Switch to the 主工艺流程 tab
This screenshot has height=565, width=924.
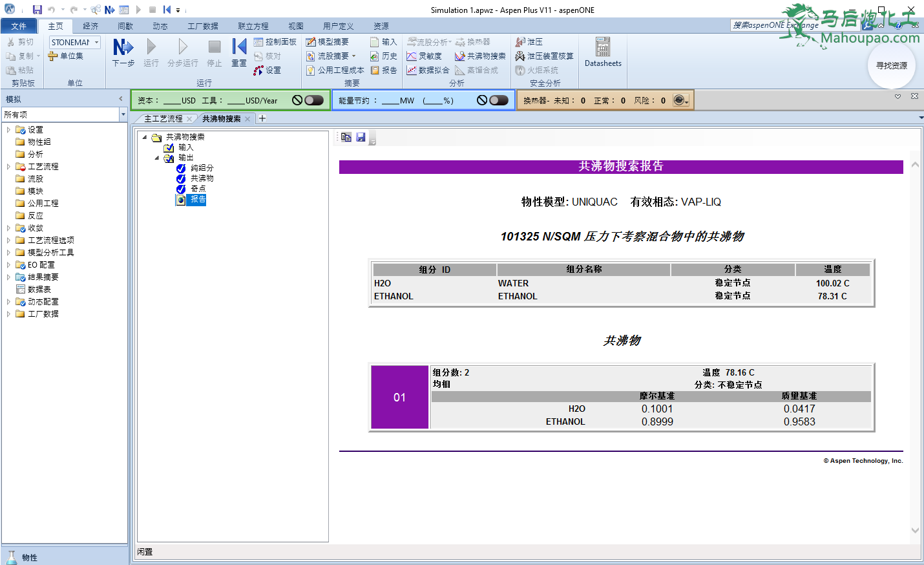(x=163, y=119)
